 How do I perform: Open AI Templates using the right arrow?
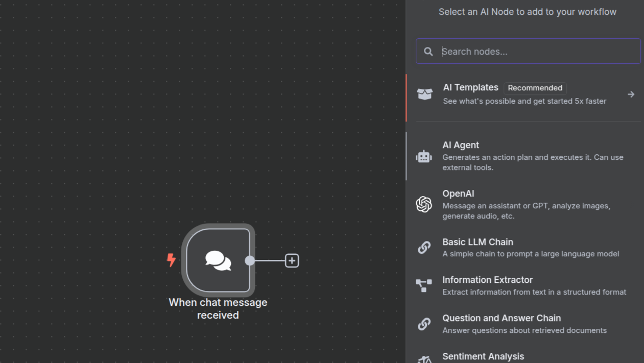[631, 94]
